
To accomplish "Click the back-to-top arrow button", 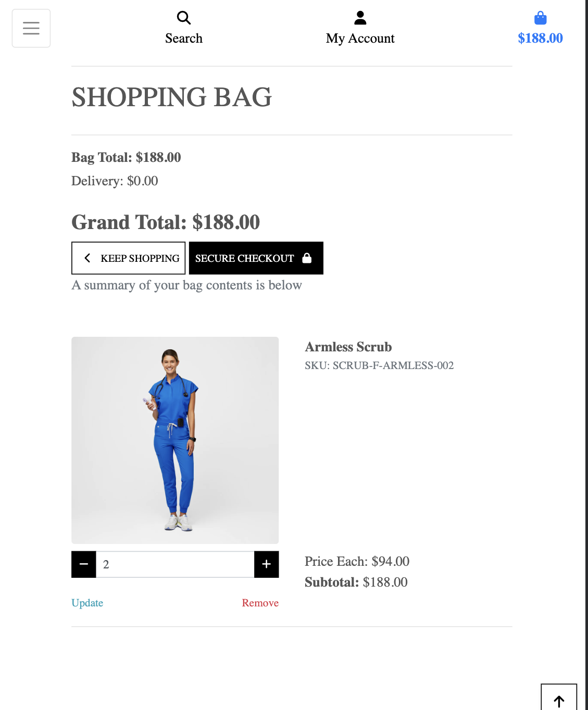I will click(x=559, y=698).
